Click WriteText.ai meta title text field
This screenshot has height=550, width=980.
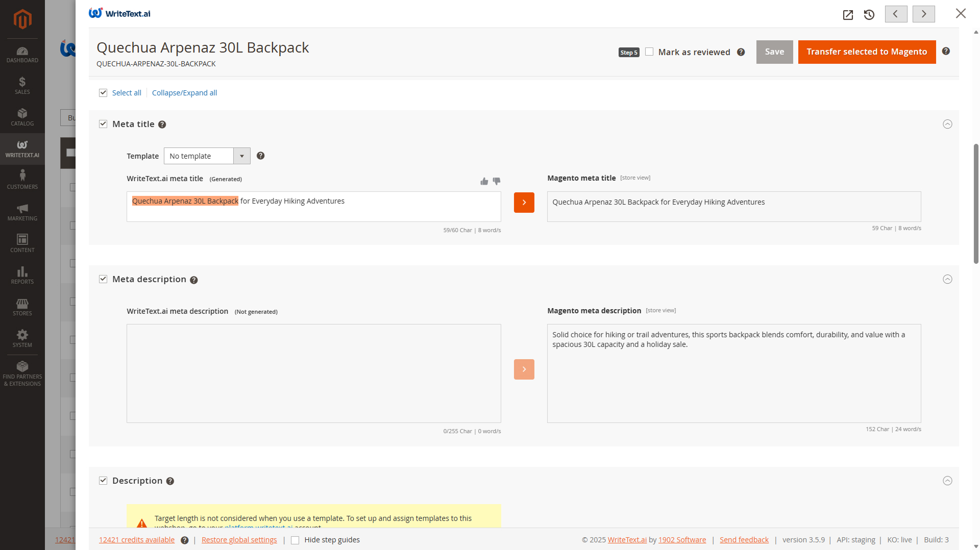click(x=313, y=206)
